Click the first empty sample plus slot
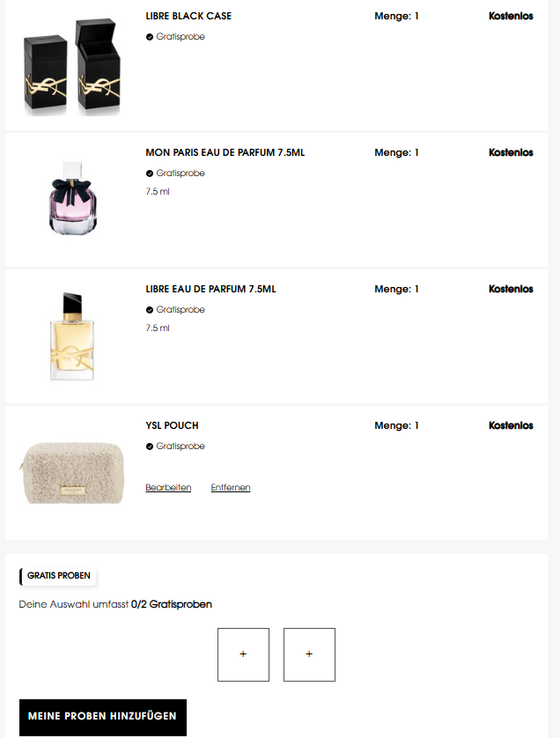 (x=243, y=654)
